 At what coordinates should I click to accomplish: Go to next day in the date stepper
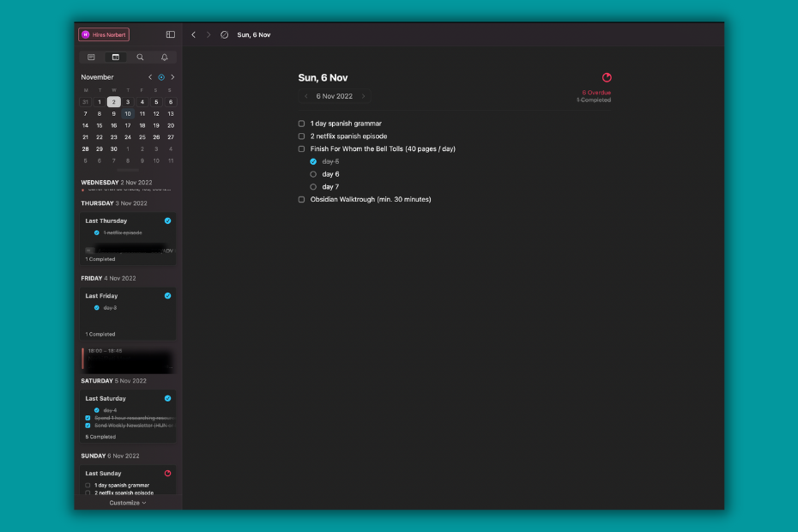[363, 96]
